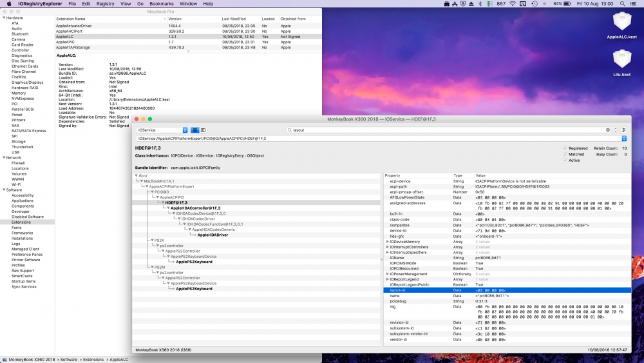644x363 pixels.
Task: Click the computer icon in System Information path bar
Action: (x=5, y=359)
